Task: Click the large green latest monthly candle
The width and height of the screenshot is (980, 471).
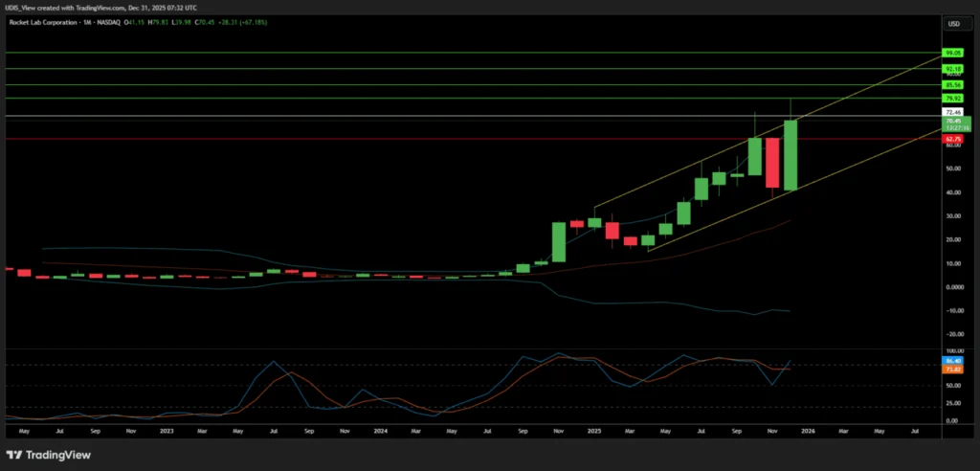Action: coord(791,155)
